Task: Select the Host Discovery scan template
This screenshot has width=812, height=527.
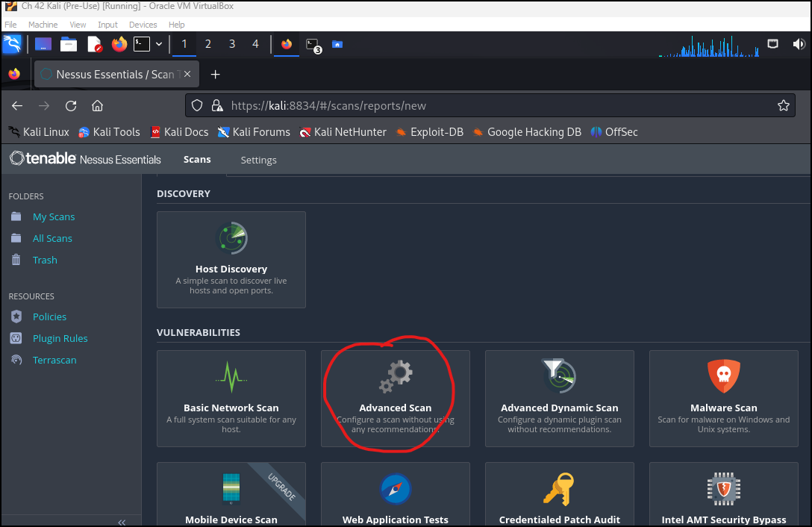Action: click(x=231, y=260)
